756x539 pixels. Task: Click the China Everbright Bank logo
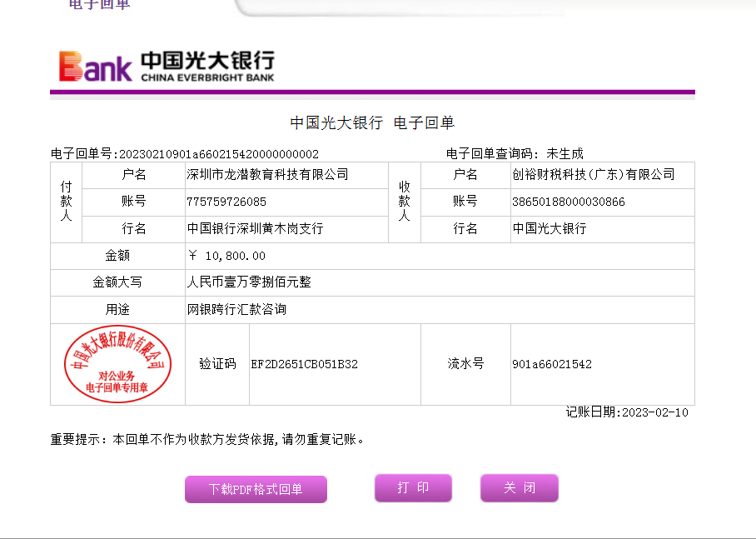click(x=167, y=66)
